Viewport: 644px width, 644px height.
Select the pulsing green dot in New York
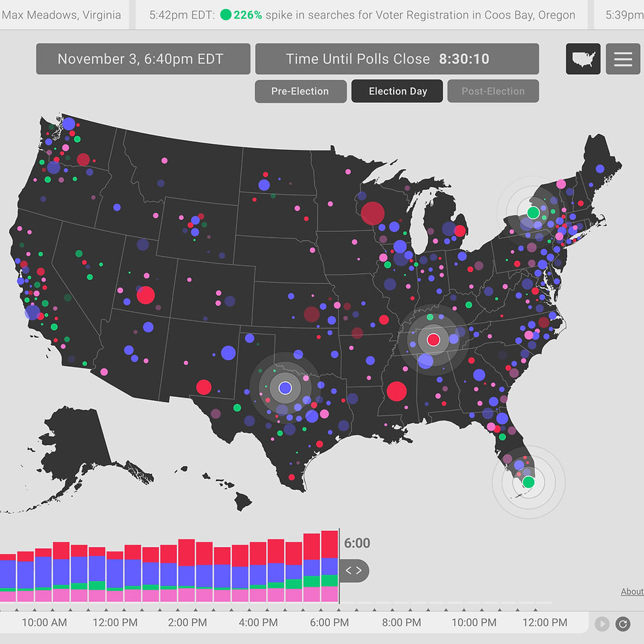tap(533, 213)
